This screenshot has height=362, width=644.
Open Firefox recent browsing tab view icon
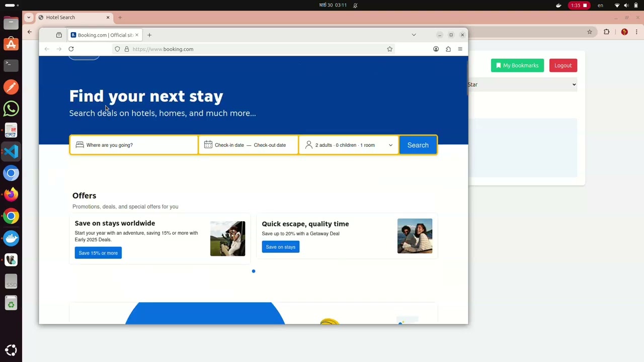pos(59,35)
